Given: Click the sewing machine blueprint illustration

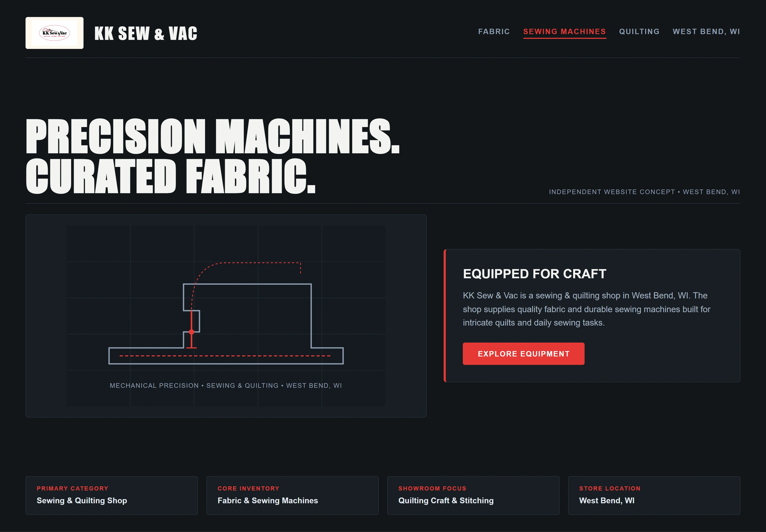Looking at the screenshot, I should point(226,316).
